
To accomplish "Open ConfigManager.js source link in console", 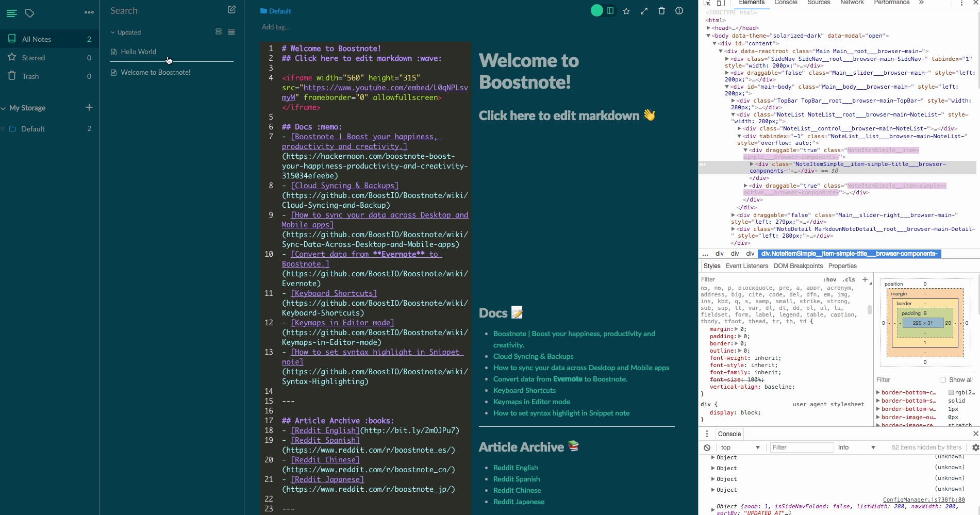I will (x=924, y=500).
